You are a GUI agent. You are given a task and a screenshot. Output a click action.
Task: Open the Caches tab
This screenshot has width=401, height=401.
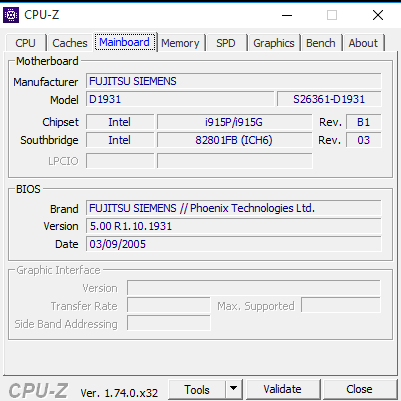tap(70, 43)
